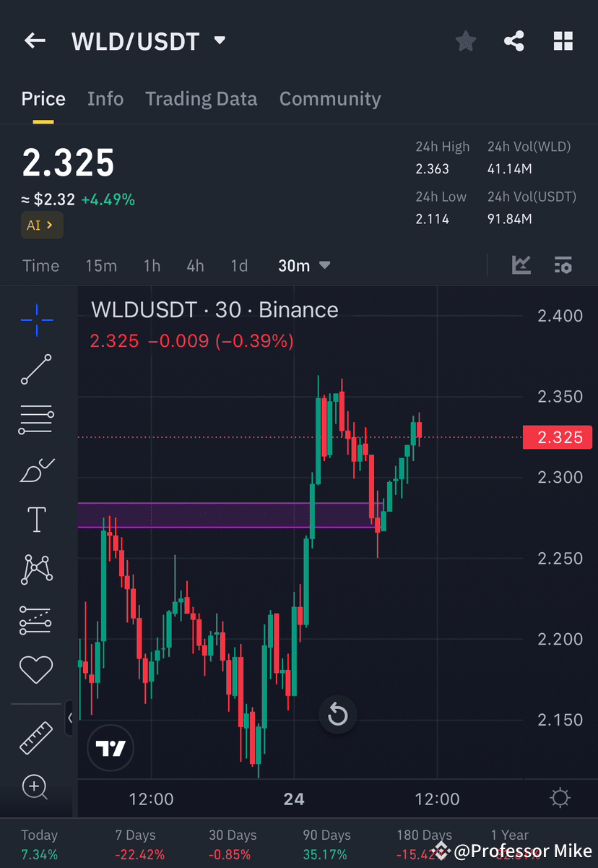
Task: Open the XABCD pattern tool
Action: (x=36, y=569)
